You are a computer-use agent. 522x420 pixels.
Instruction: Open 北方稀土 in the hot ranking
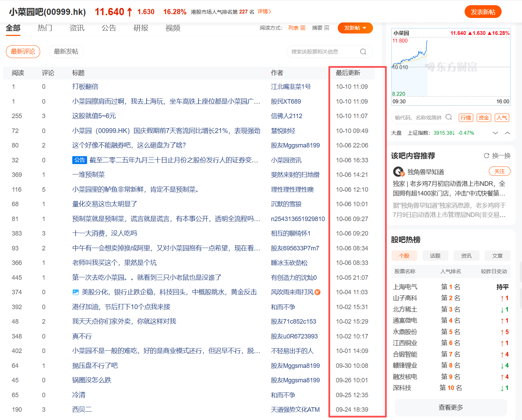(405, 309)
